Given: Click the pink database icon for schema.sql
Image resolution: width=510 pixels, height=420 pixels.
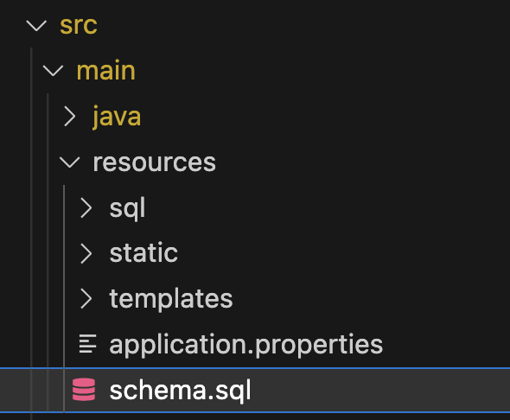Looking at the screenshot, I should [x=84, y=390].
